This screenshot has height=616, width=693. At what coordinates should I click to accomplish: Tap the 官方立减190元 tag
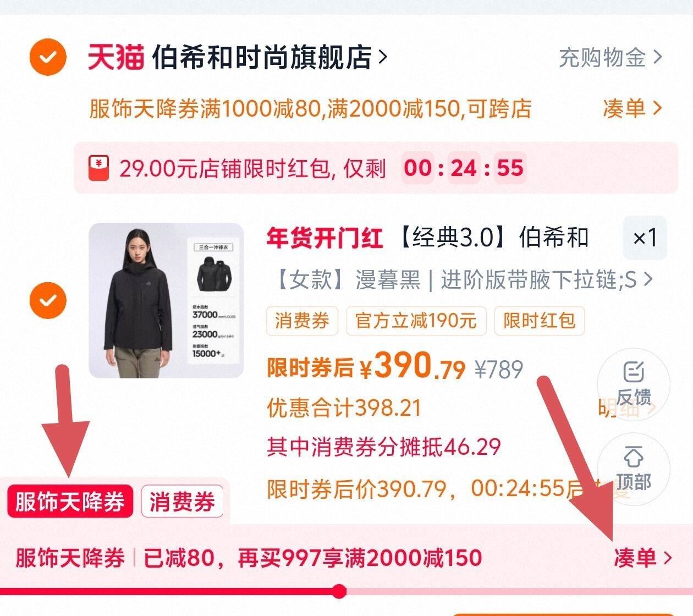pyautogui.click(x=416, y=321)
